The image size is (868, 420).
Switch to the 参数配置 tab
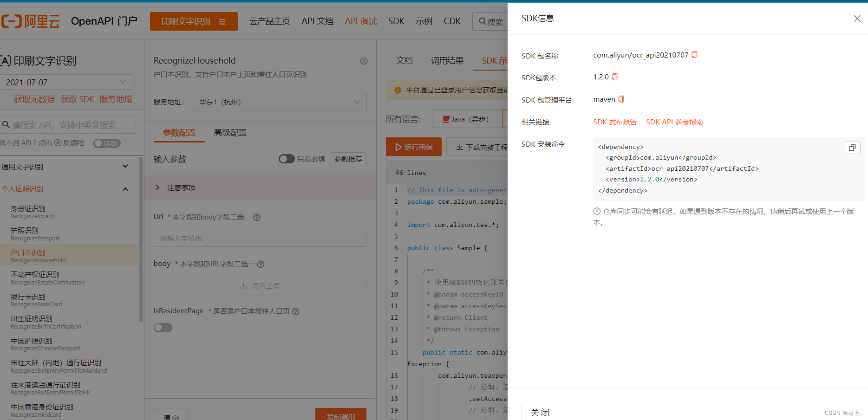179,133
